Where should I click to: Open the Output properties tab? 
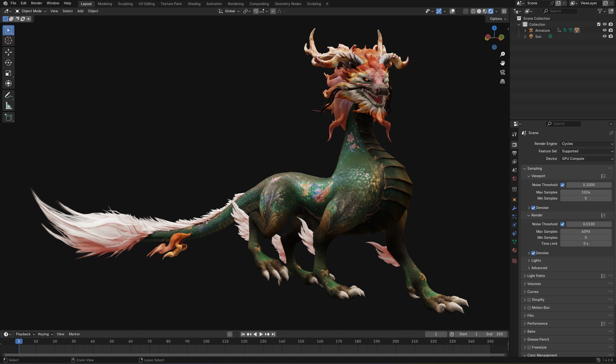(x=514, y=153)
